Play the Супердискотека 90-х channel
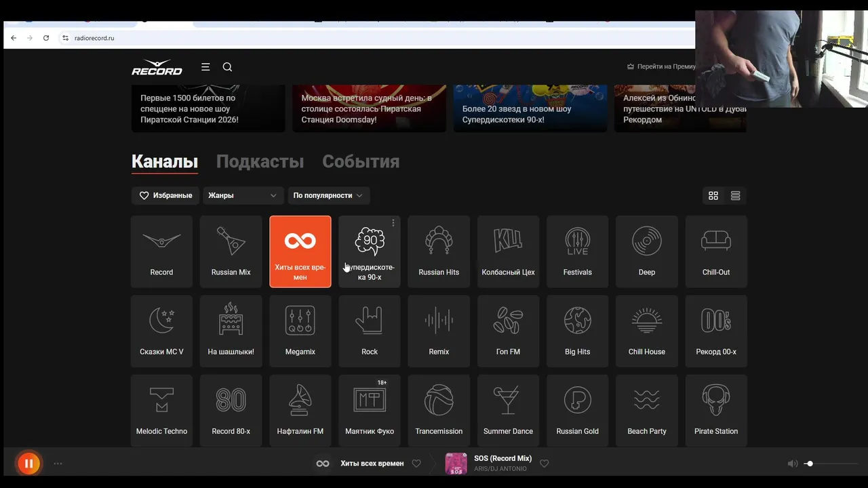Screen dimensions: 868x488 pyautogui.click(x=370, y=251)
